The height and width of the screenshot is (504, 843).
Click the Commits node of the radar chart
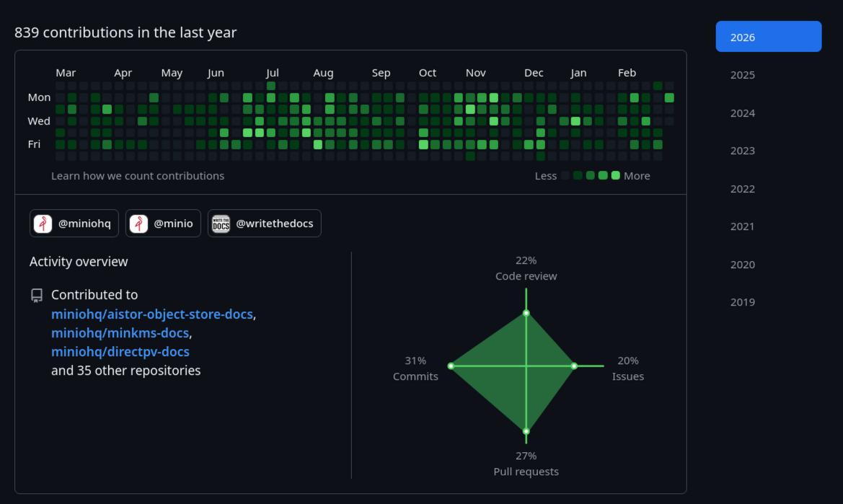tap(451, 365)
